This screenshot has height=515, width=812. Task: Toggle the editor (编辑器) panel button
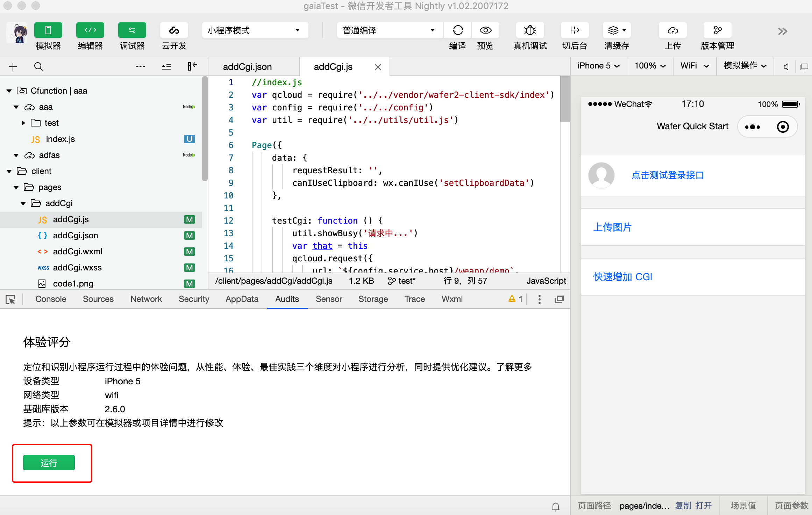click(90, 30)
